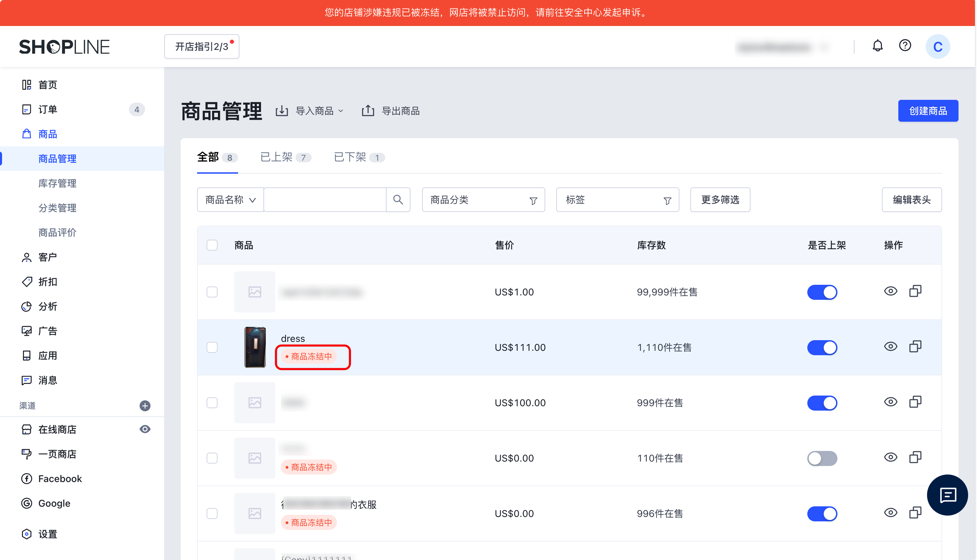The image size is (977, 560).
Task: Check the dress row checkbox
Action: click(212, 347)
